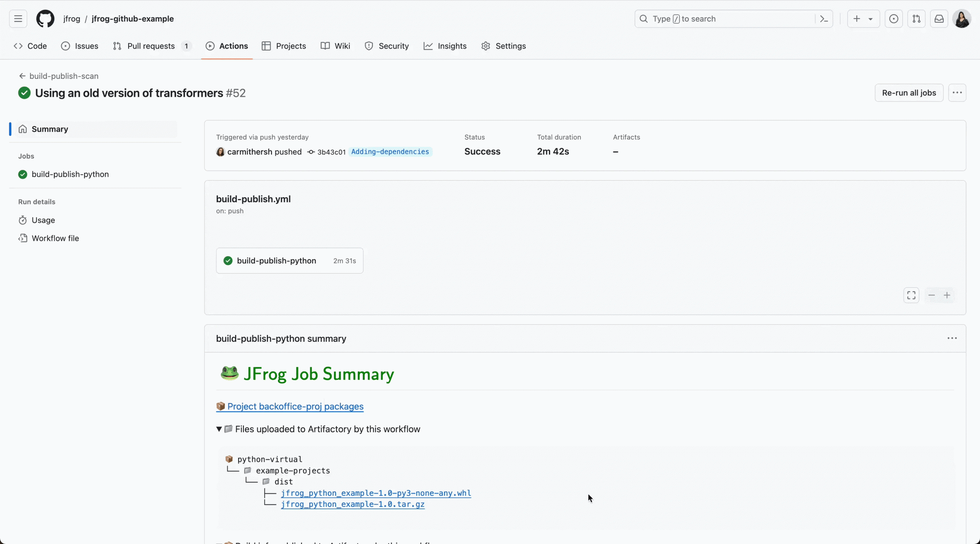This screenshot has width=980, height=544.
Task: Click the build-publish.yml heading
Action: pyautogui.click(x=253, y=199)
